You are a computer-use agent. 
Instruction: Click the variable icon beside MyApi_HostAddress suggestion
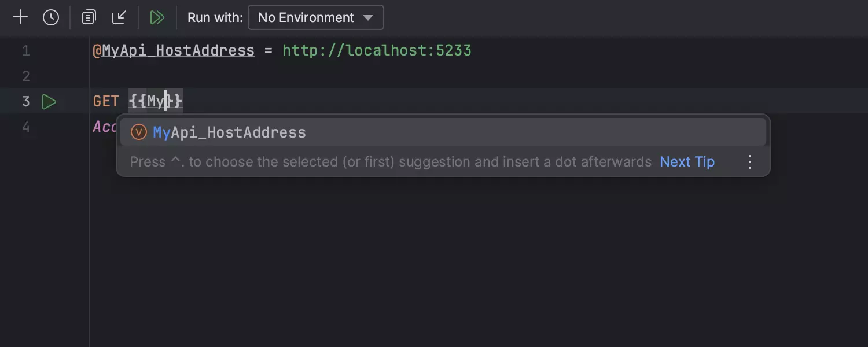click(x=139, y=132)
